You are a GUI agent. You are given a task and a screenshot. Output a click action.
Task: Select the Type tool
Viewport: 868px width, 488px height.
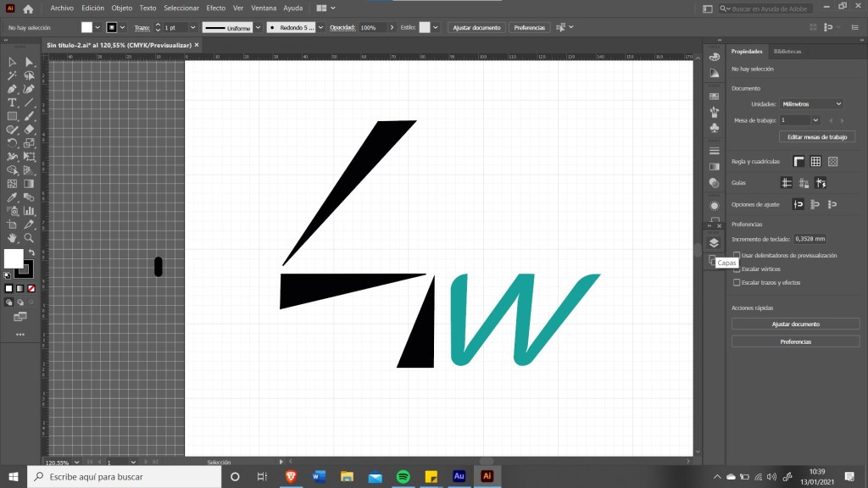[x=12, y=103]
